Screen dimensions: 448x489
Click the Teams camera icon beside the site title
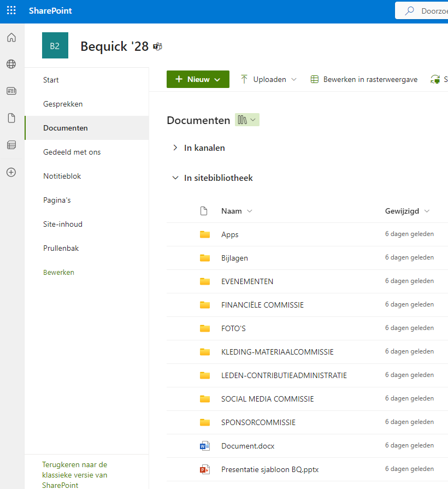(x=157, y=47)
